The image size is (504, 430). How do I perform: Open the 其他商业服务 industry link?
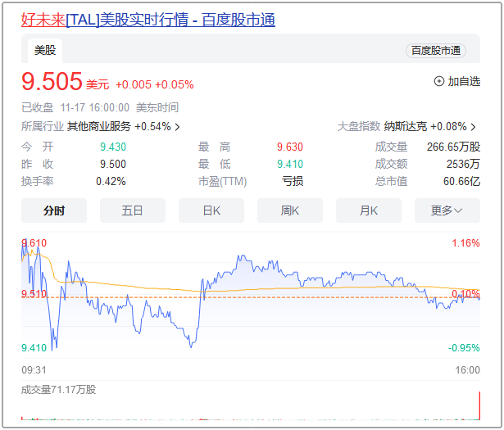coord(99,126)
